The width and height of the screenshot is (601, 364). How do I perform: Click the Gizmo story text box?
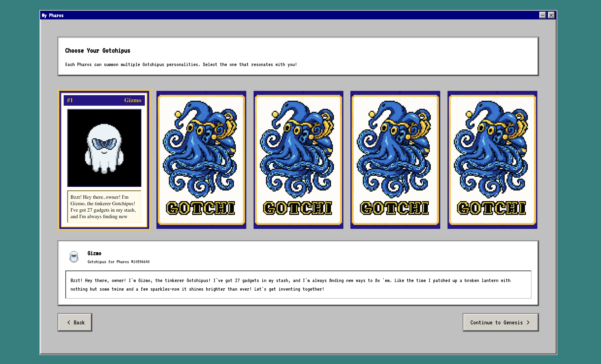(298, 285)
